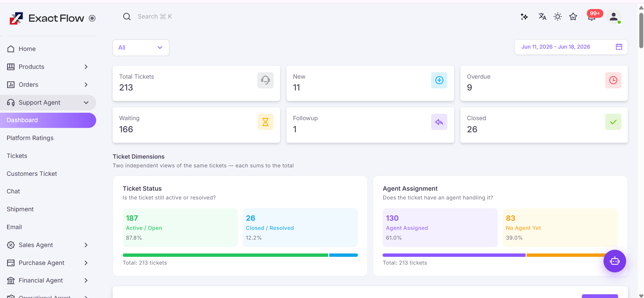This screenshot has height=298, width=644.
Task: Open the AI sparkles icon in header
Action: [524, 17]
